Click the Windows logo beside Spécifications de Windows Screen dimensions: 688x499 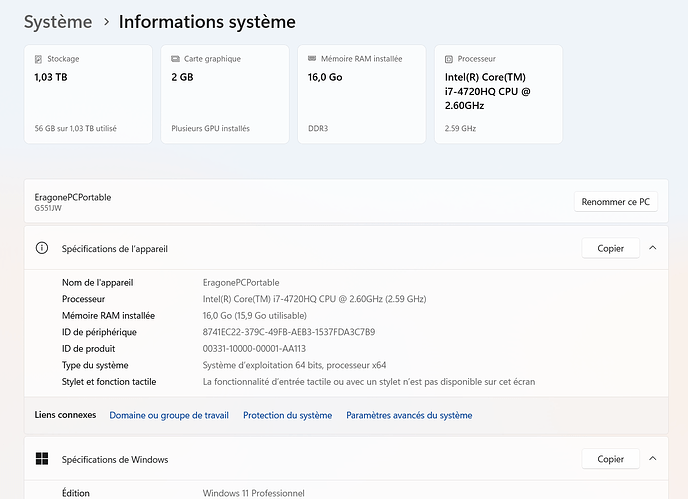click(x=42, y=459)
